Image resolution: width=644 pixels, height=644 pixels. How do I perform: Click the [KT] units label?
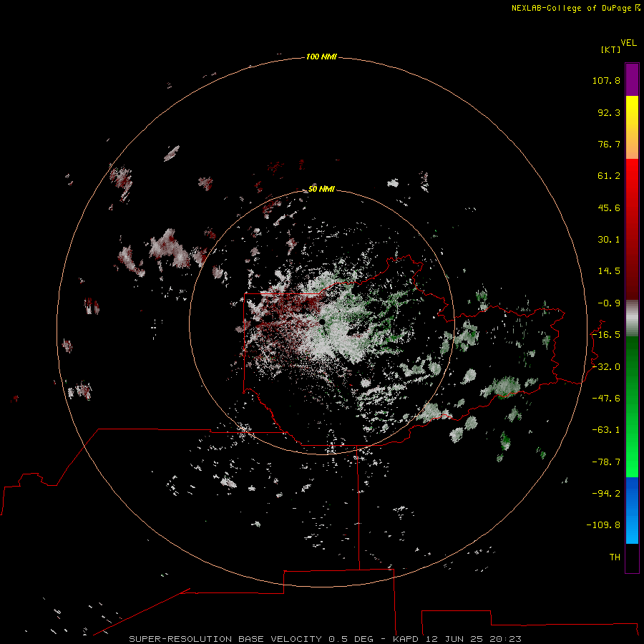coord(611,49)
